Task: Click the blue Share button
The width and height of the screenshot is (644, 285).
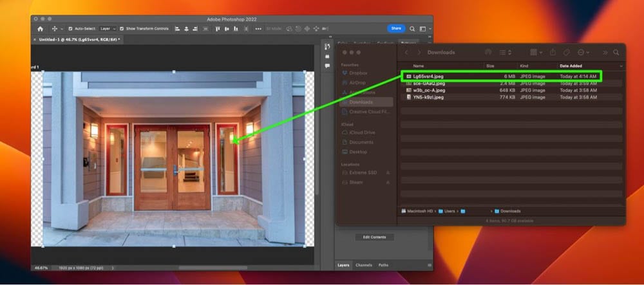Action: 396,28
